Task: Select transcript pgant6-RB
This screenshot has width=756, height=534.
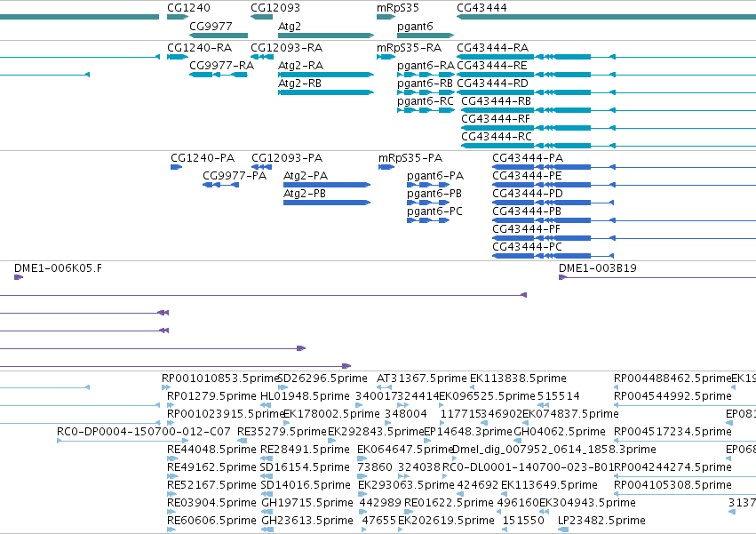Action: point(426,92)
